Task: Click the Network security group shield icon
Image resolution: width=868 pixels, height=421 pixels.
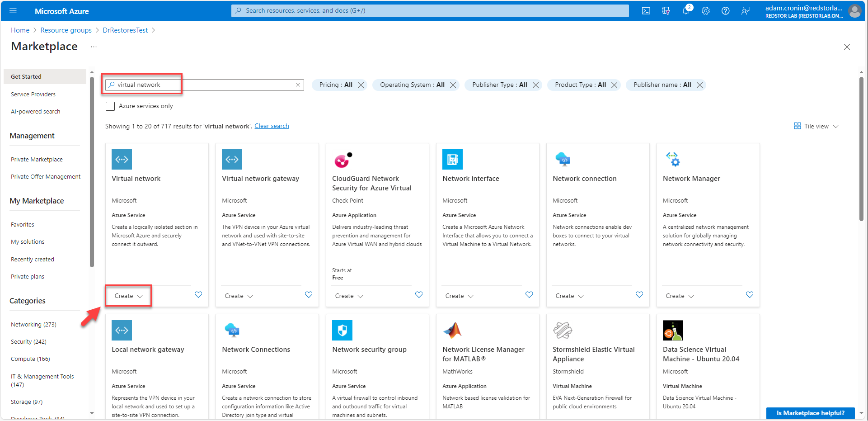Action: pyautogui.click(x=343, y=330)
